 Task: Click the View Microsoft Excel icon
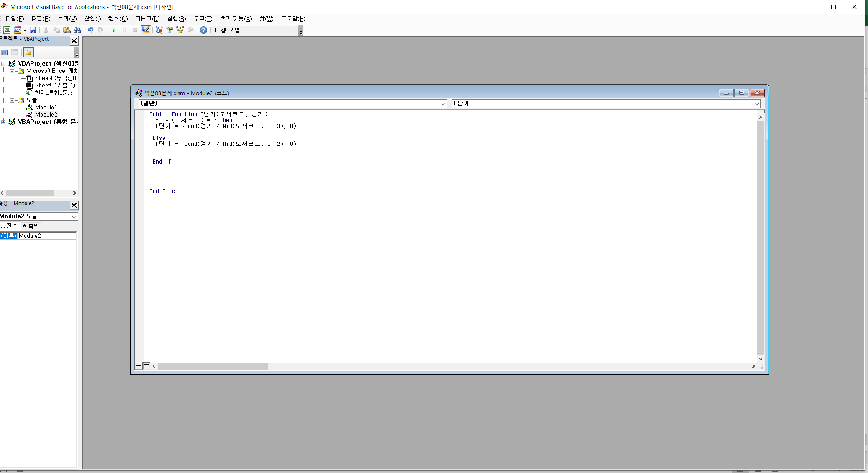(7, 30)
